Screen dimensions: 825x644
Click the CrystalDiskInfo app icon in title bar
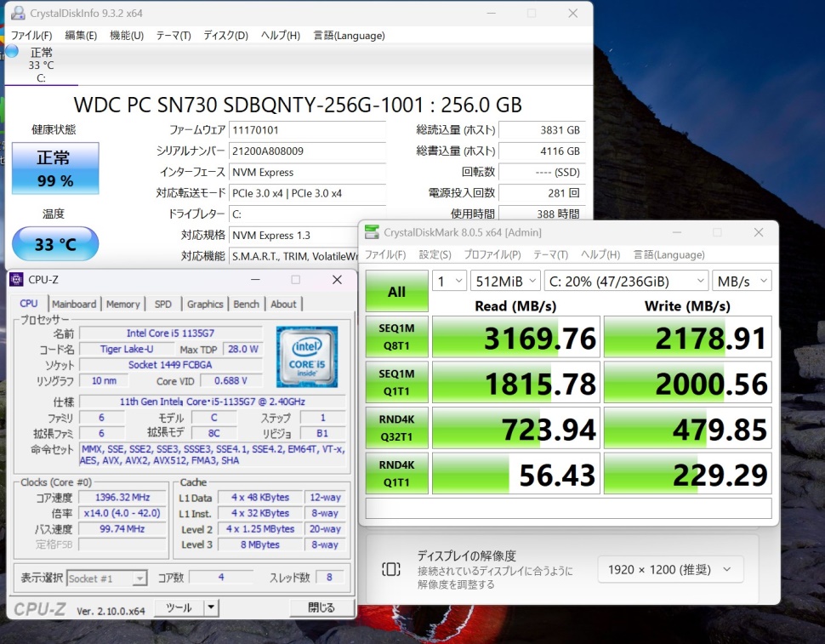coord(17,13)
